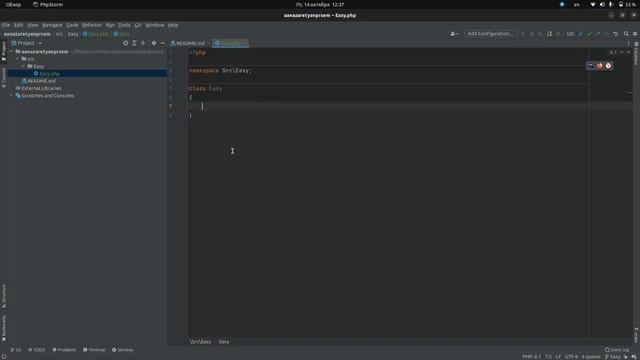Open the Window menu

155,25
